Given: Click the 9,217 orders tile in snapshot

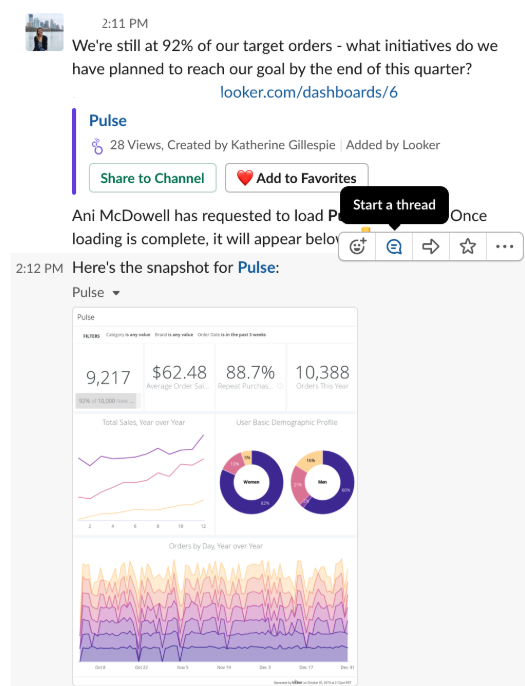Looking at the screenshot, I should coord(108,377).
